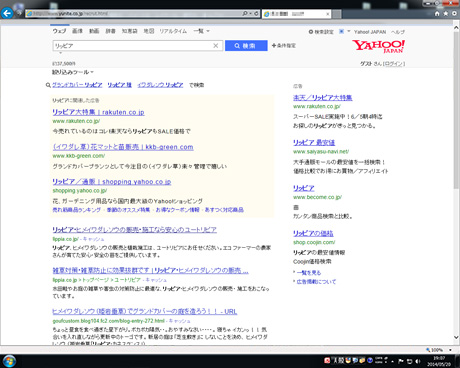
Task: Click sidebar 一覧を見る link
Action: coord(309,273)
